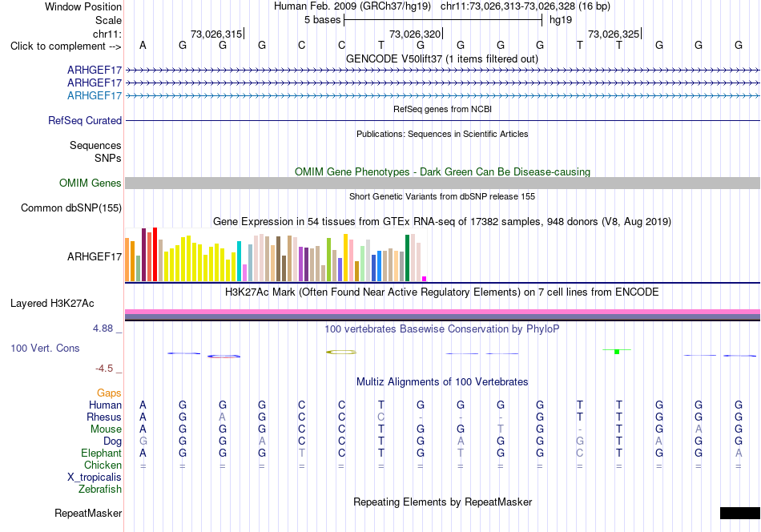Click 'Short Genetic Variants from dbSNP release 155'
The width and height of the screenshot is (761, 532).
click(442, 196)
